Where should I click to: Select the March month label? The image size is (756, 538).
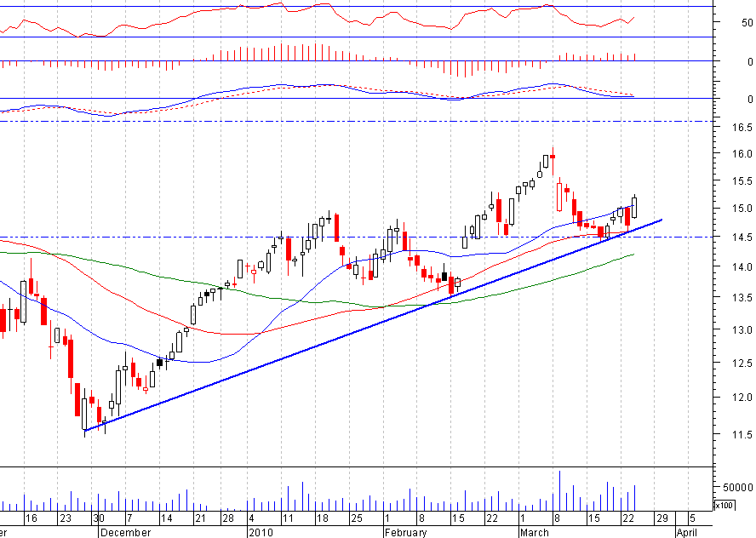(534, 533)
